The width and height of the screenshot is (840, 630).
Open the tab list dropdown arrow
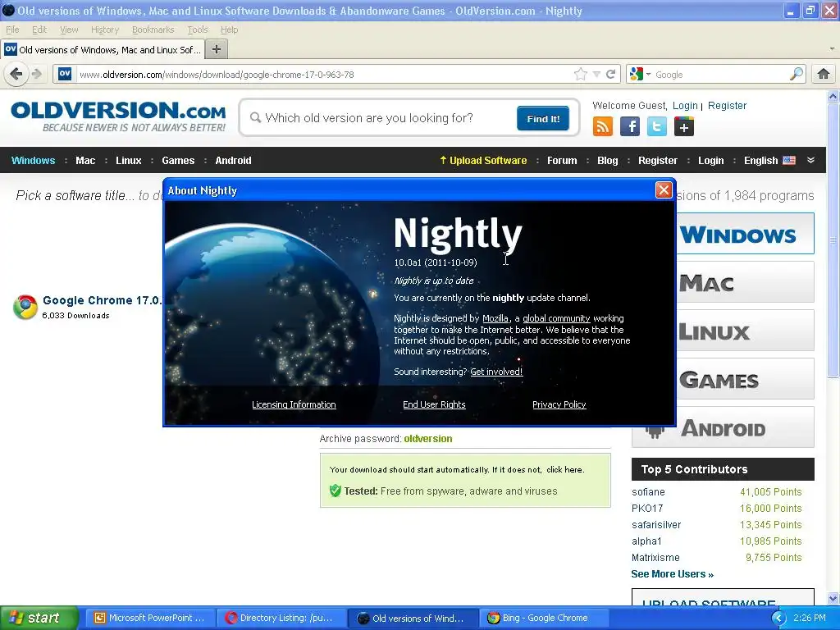click(832, 49)
